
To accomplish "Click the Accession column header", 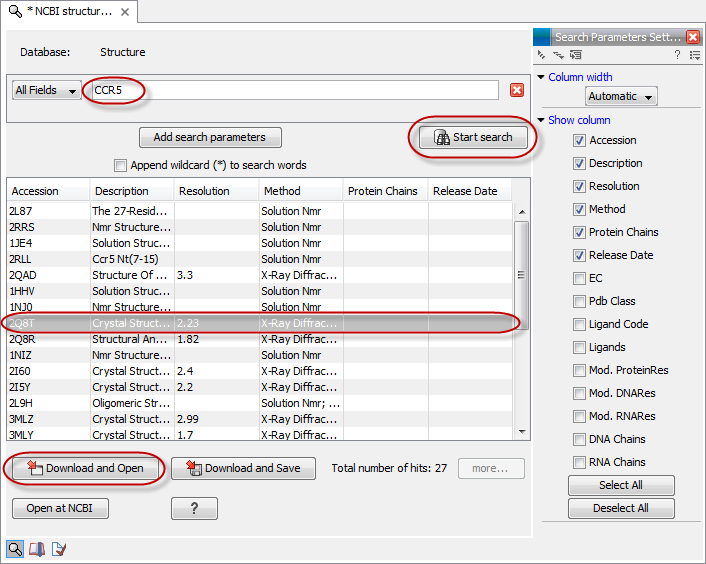I will click(47, 191).
